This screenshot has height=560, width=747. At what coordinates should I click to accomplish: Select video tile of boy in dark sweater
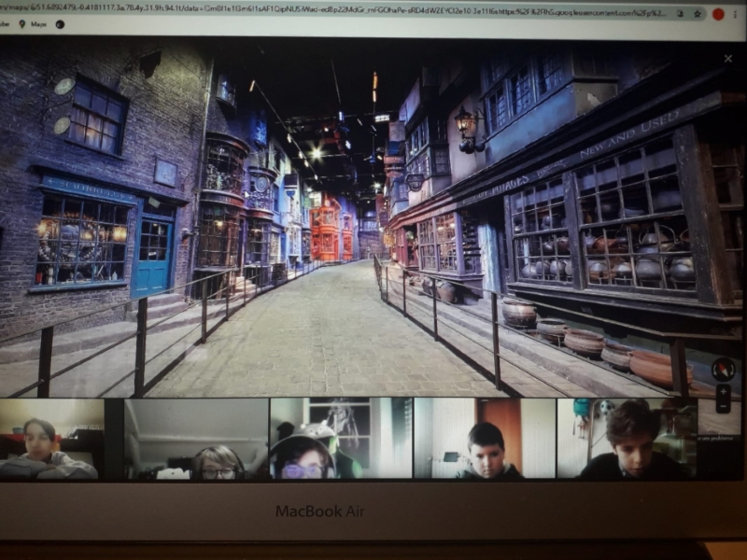click(x=627, y=439)
